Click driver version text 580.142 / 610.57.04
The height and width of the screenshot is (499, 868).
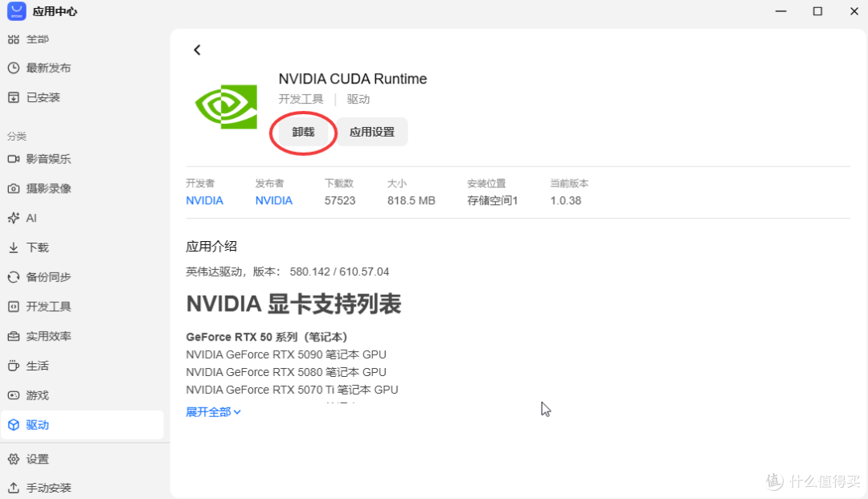coord(339,272)
